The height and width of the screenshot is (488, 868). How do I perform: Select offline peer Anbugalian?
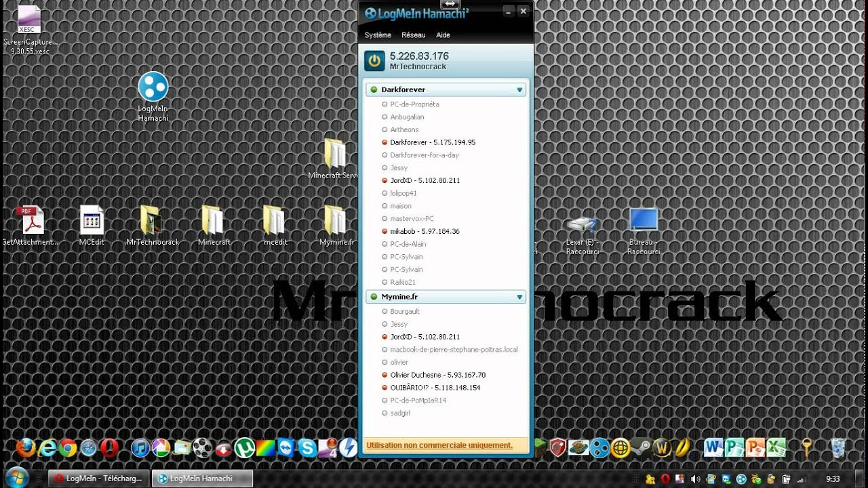407,117
